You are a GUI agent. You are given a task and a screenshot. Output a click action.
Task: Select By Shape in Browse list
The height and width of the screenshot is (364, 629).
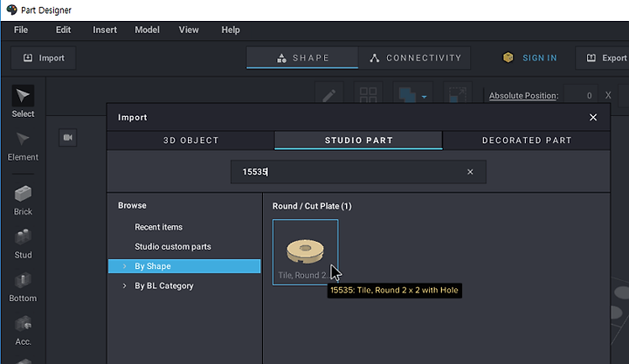tap(184, 266)
